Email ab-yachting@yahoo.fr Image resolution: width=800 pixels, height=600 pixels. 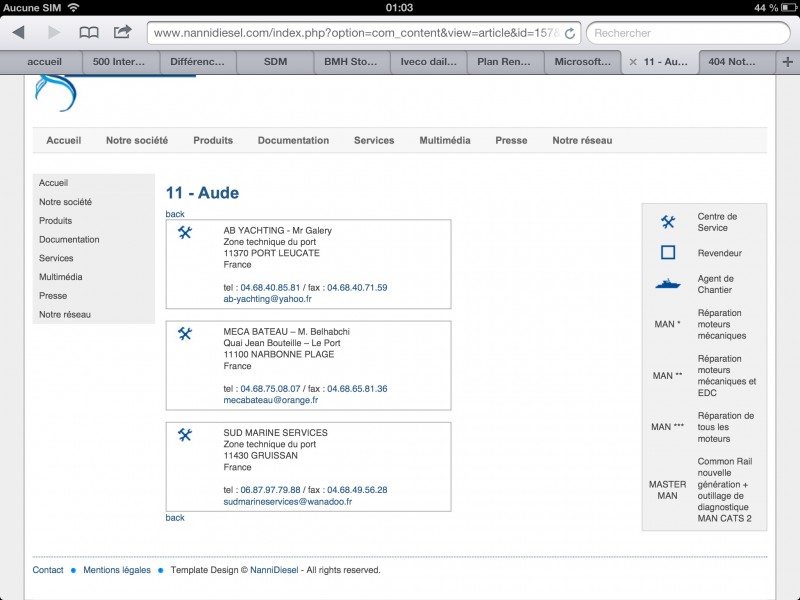[267, 299]
